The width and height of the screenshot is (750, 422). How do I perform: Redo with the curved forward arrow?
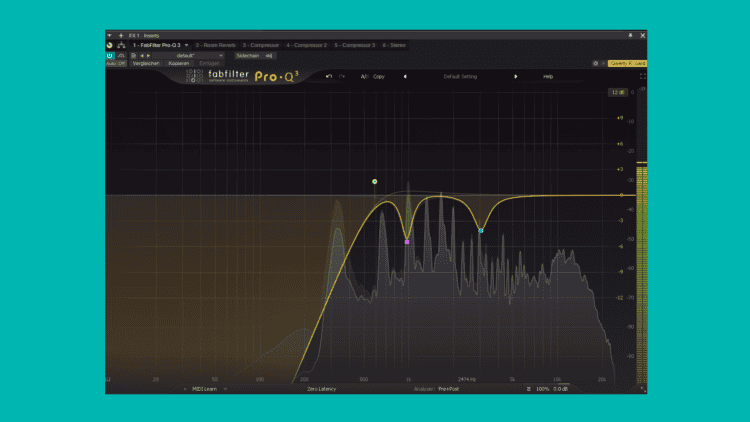tap(342, 76)
